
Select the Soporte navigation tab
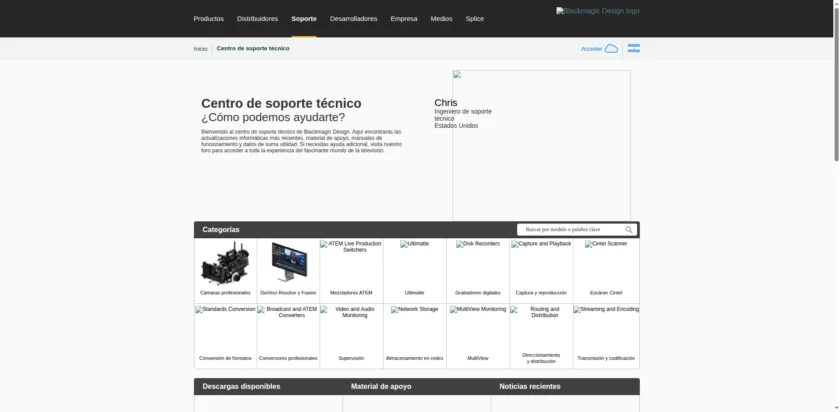point(304,19)
